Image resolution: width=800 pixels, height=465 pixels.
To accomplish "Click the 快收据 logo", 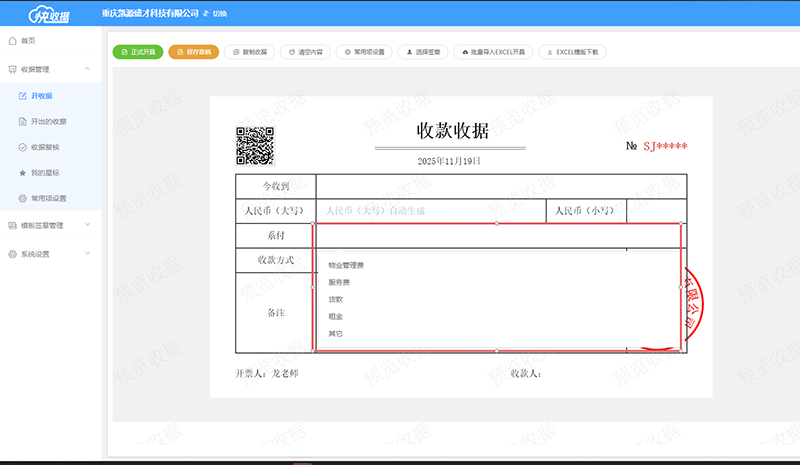I will tap(50, 15).
